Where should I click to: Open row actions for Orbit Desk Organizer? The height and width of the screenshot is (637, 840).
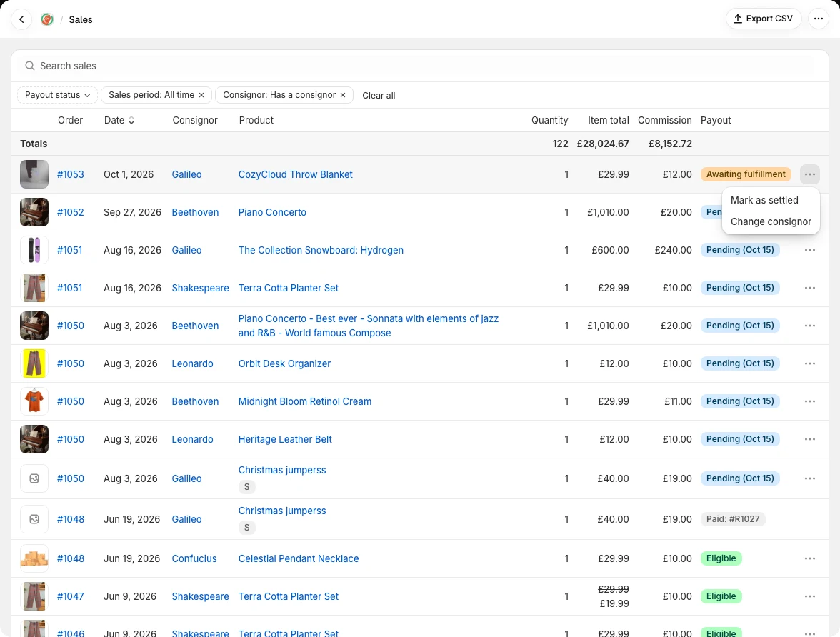coord(809,363)
